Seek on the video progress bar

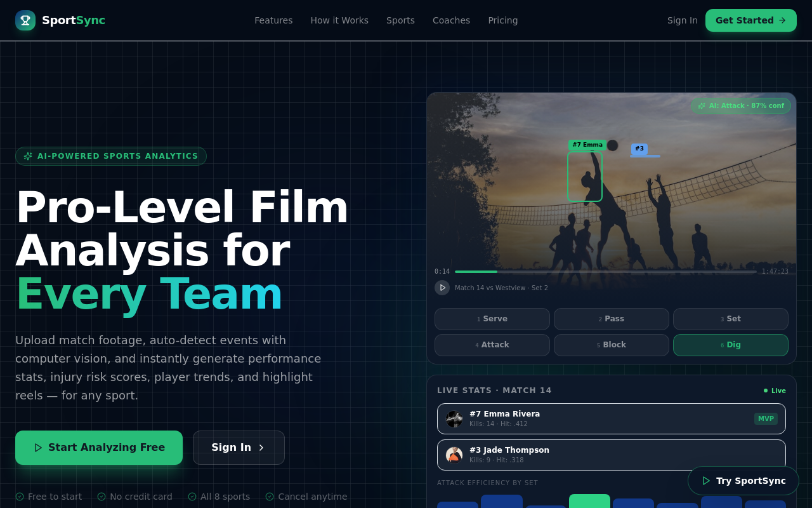(606, 272)
